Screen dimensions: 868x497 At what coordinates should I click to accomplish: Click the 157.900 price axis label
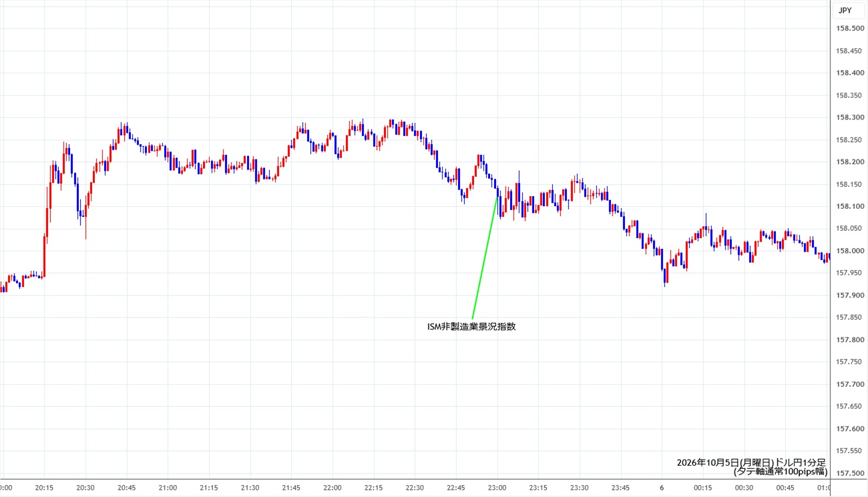coord(851,295)
